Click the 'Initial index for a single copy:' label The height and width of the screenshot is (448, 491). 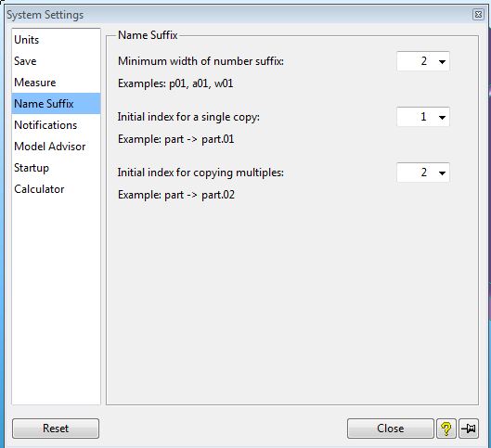coord(188,117)
